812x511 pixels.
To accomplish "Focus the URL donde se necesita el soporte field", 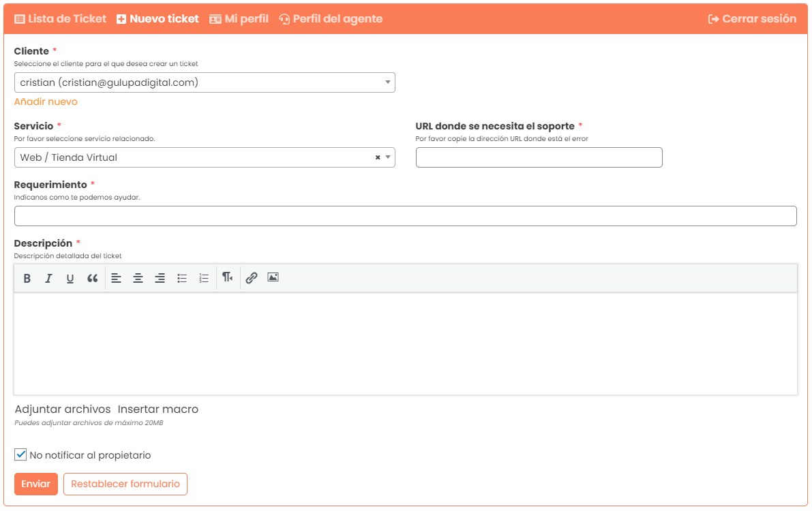I will click(x=539, y=157).
